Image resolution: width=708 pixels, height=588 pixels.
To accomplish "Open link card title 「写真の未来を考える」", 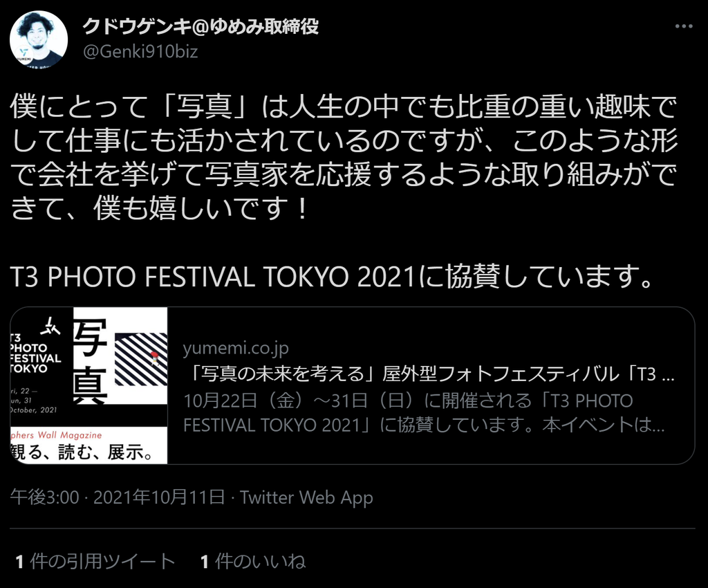I will (429, 374).
